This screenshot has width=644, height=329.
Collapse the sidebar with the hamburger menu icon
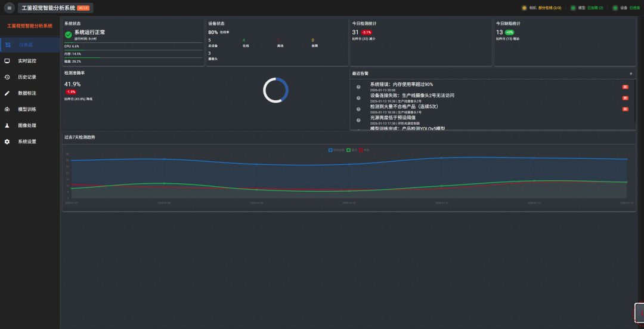[x=10, y=8]
